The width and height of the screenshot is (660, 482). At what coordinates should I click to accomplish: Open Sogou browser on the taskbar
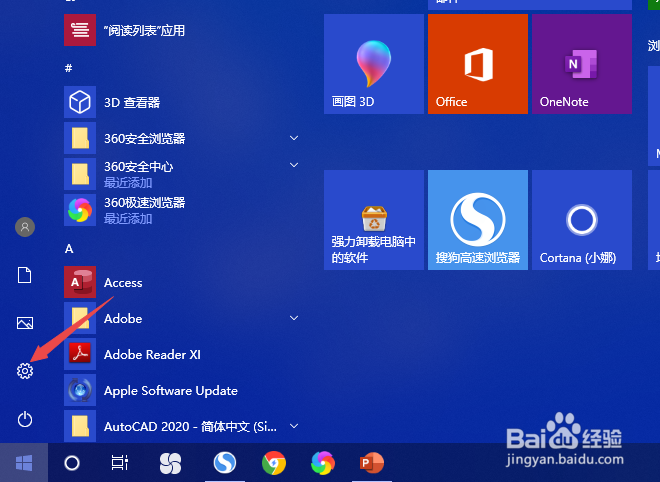[225, 463]
